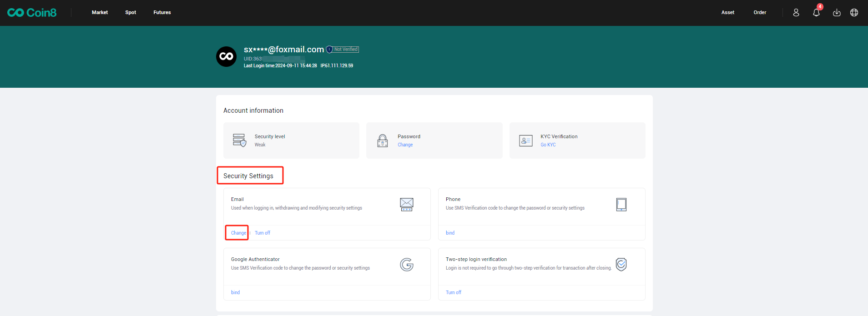
Task: Open the Futures menu
Action: (162, 13)
